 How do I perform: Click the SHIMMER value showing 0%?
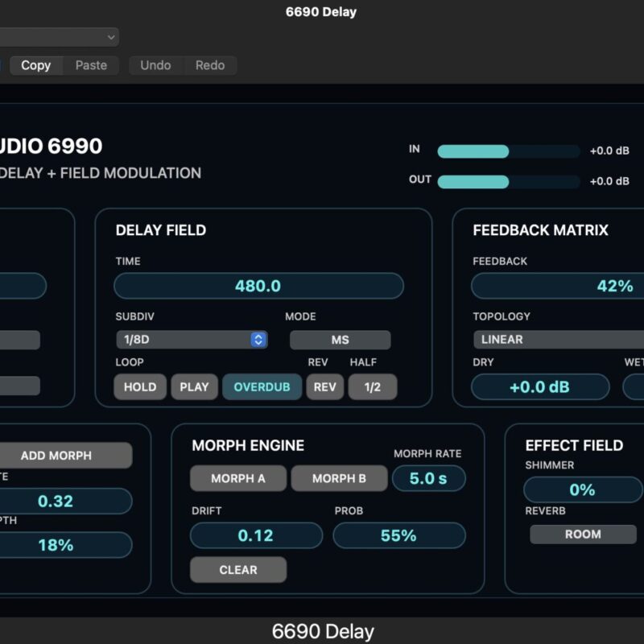tap(581, 489)
